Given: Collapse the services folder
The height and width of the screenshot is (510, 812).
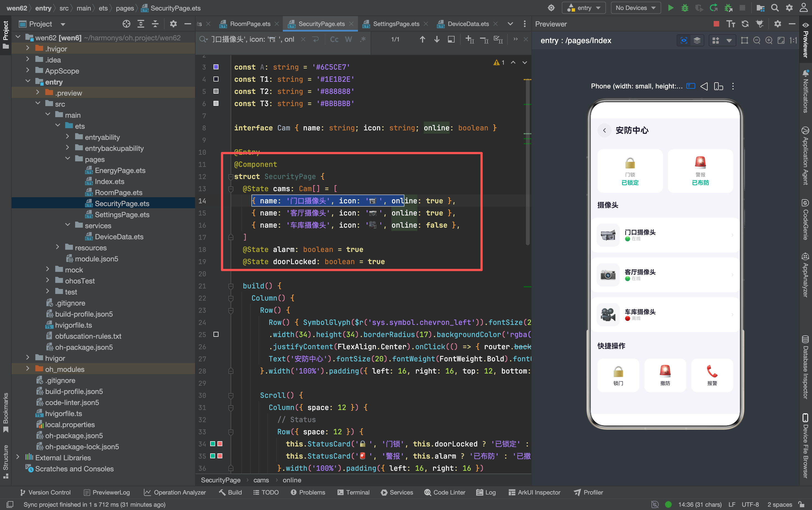Looking at the screenshot, I should 67,225.
